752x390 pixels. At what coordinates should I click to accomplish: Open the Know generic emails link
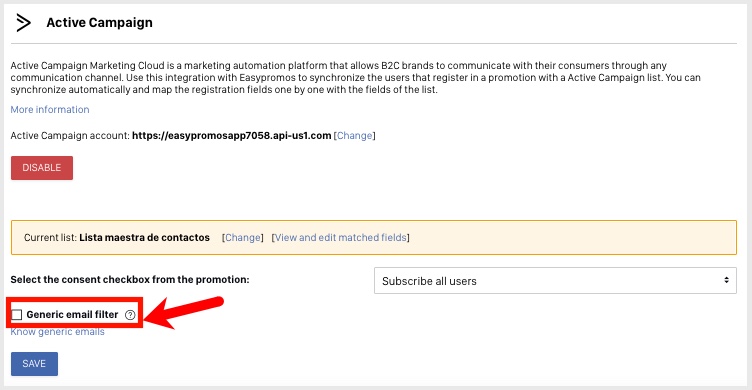pos(58,332)
